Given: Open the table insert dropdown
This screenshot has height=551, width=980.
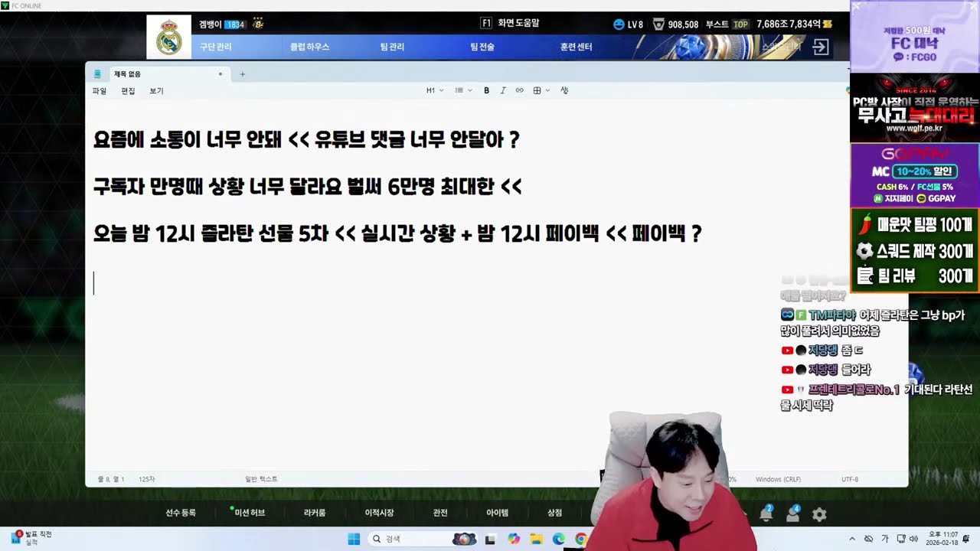Looking at the screenshot, I should click(x=541, y=90).
